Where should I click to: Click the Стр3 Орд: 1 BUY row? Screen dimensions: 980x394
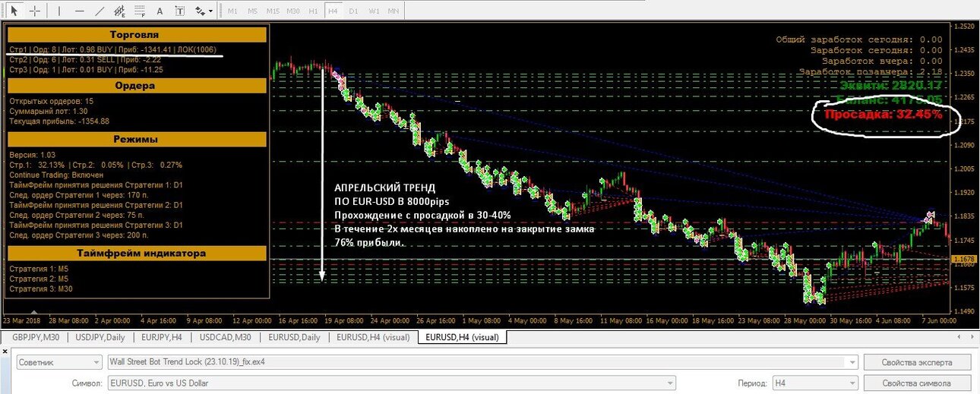coord(87,69)
